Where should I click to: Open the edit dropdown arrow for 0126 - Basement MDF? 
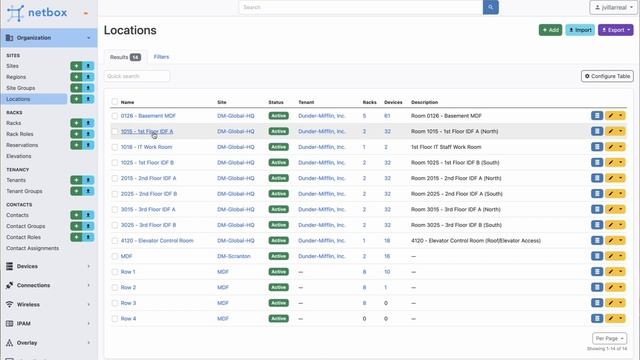(621, 116)
